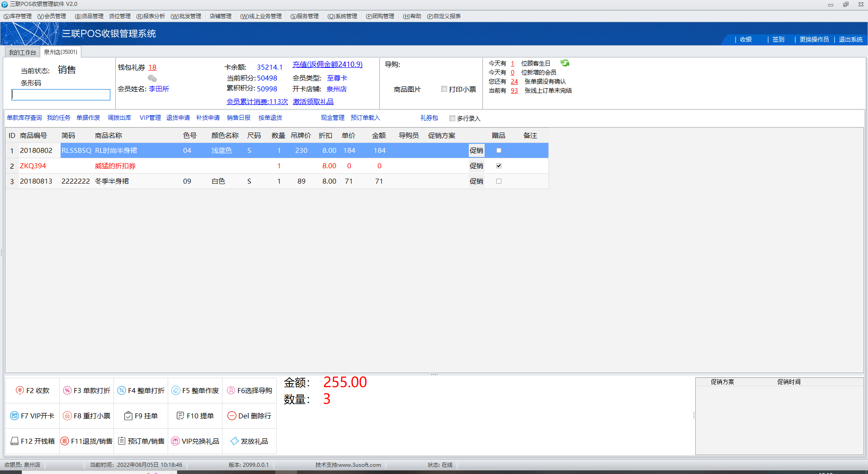Image resolution: width=868 pixels, height=474 pixels.
Task: Click the VIP兑换礼品 gift icon
Action: 175,441
